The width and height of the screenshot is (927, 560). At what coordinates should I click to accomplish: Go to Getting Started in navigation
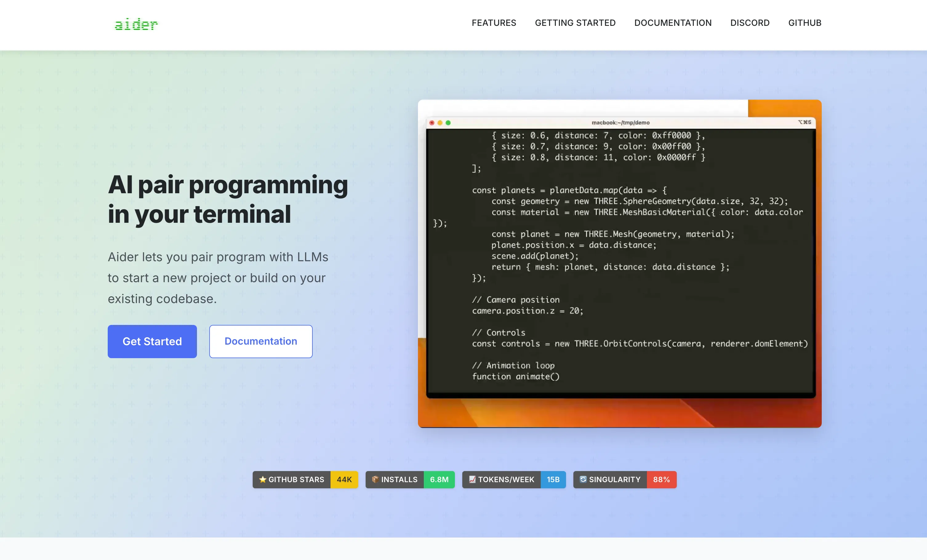click(575, 23)
